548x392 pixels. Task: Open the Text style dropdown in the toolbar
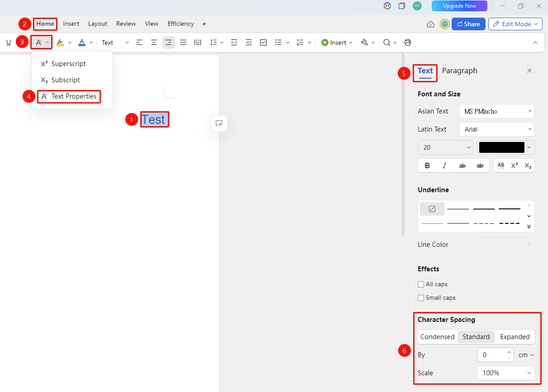(x=115, y=43)
